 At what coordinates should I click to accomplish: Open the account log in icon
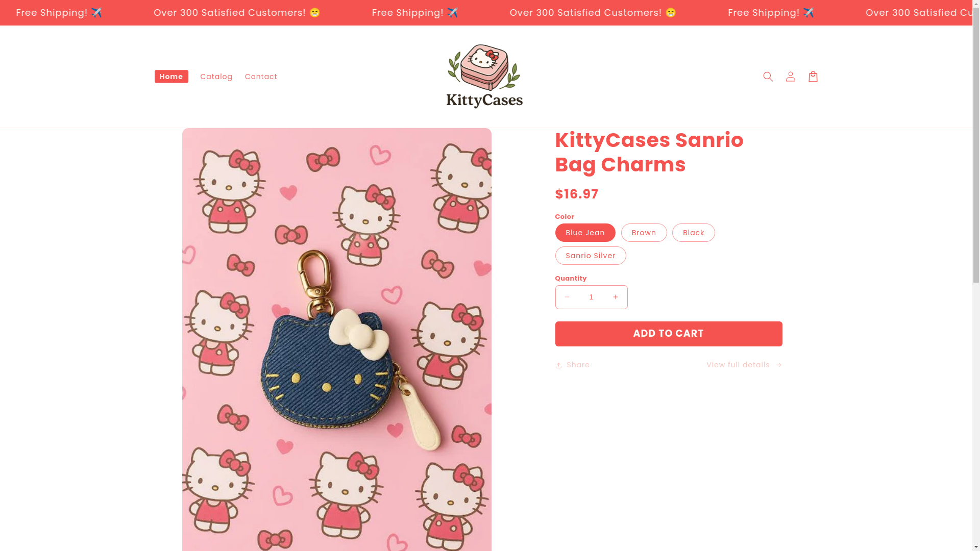(790, 77)
